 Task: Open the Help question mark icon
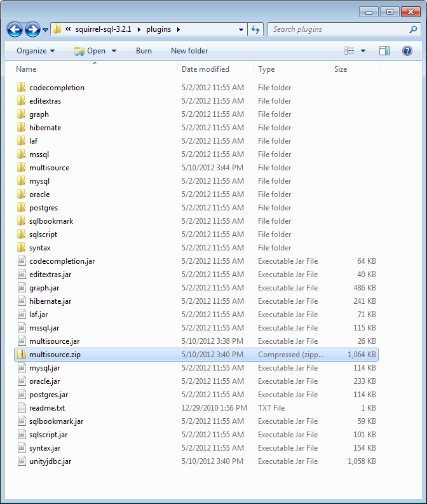[x=407, y=51]
